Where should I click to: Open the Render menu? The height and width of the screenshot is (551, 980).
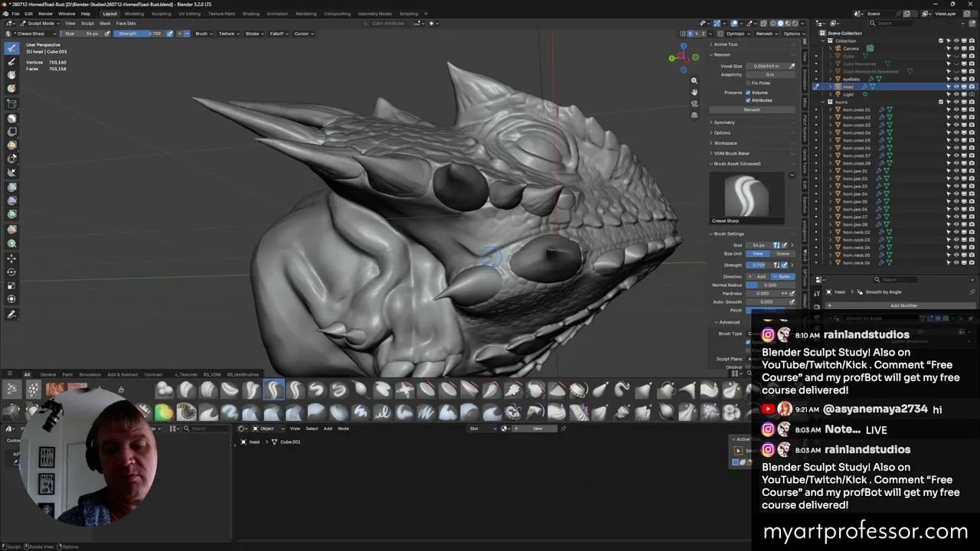[x=45, y=13]
